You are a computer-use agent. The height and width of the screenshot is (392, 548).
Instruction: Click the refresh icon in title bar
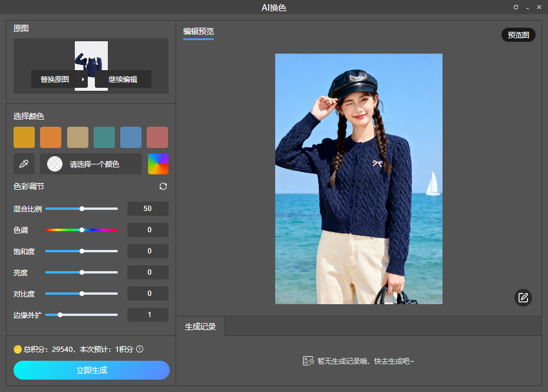pyautogui.click(x=516, y=7)
